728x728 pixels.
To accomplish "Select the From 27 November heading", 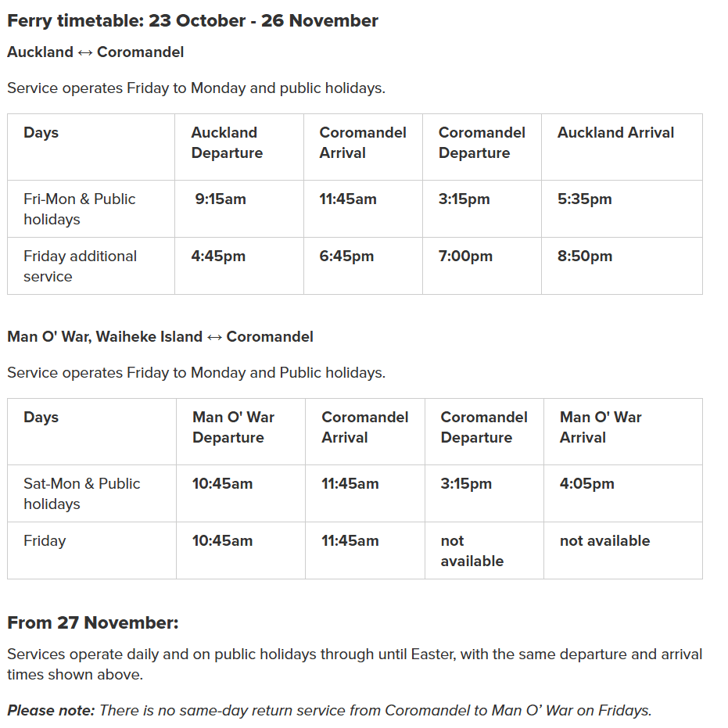I will pos(93,622).
